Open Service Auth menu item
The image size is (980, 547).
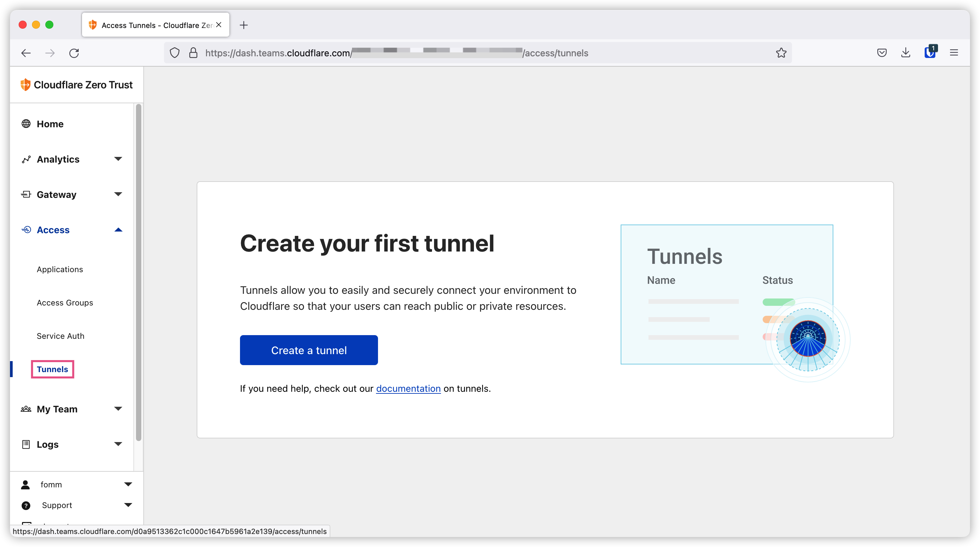(x=60, y=336)
